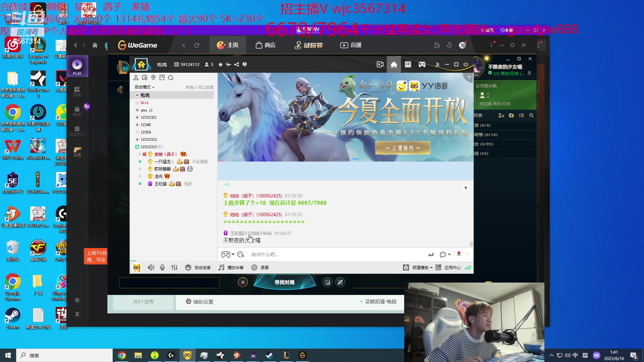The height and width of the screenshot is (362, 644).
Task: Favorite the channel with the star icon
Action: point(220,64)
